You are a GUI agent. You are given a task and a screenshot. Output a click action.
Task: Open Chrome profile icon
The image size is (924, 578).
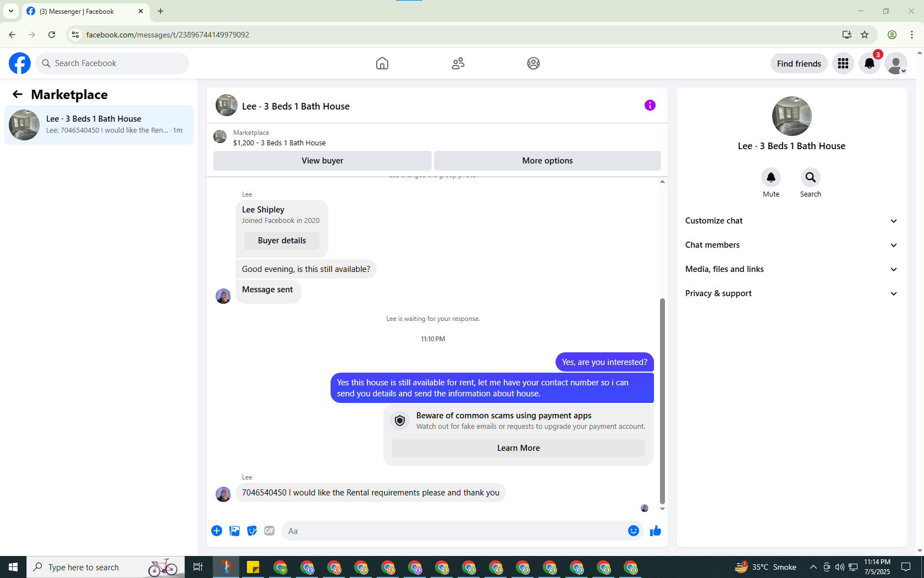892,35
